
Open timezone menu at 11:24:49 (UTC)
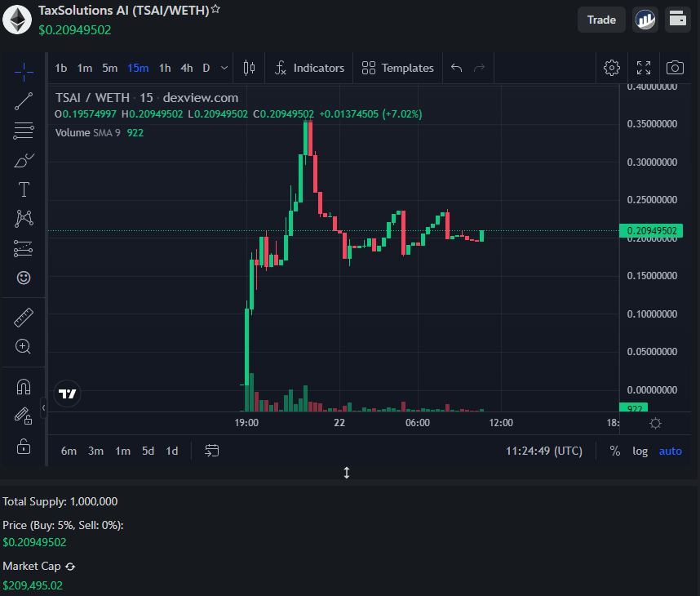543,451
